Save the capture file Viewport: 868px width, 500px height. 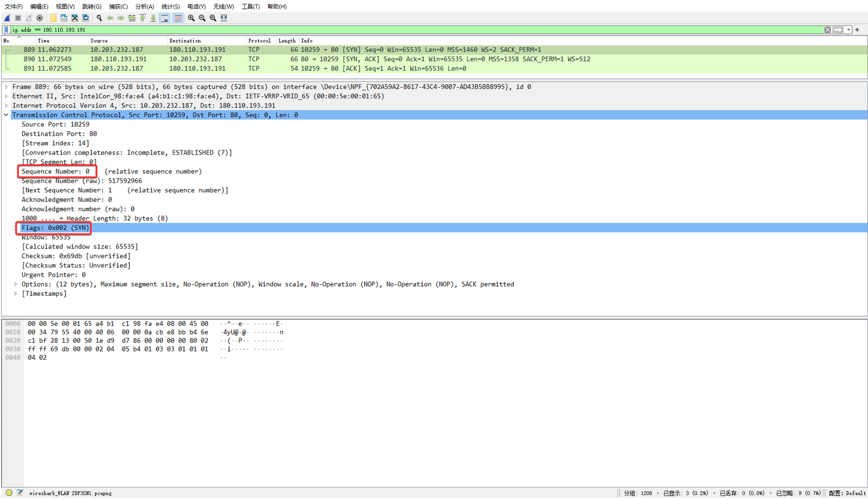click(x=64, y=18)
